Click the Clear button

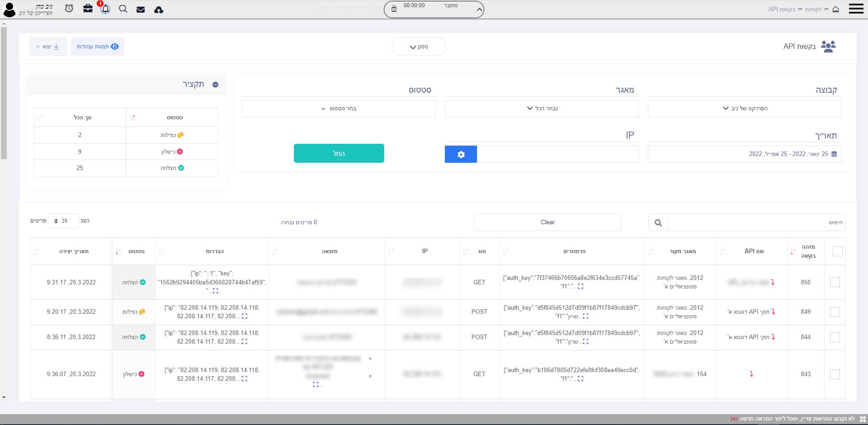pyautogui.click(x=547, y=222)
